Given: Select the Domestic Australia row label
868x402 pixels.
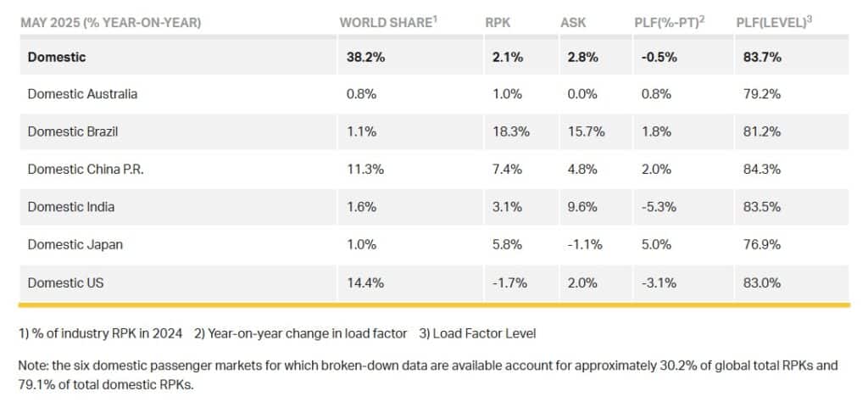Looking at the screenshot, I should tap(82, 94).
